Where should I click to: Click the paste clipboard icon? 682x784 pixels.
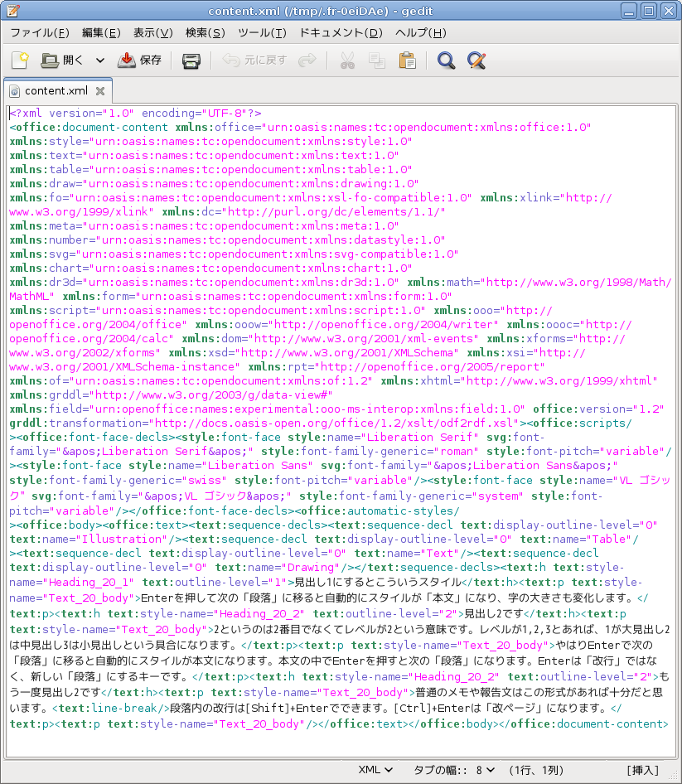[x=407, y=60]
